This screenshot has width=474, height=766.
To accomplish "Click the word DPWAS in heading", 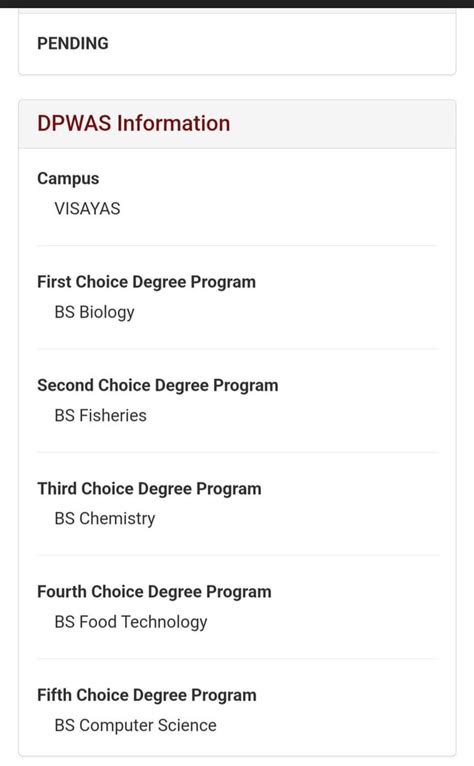I will pos(74,123).
